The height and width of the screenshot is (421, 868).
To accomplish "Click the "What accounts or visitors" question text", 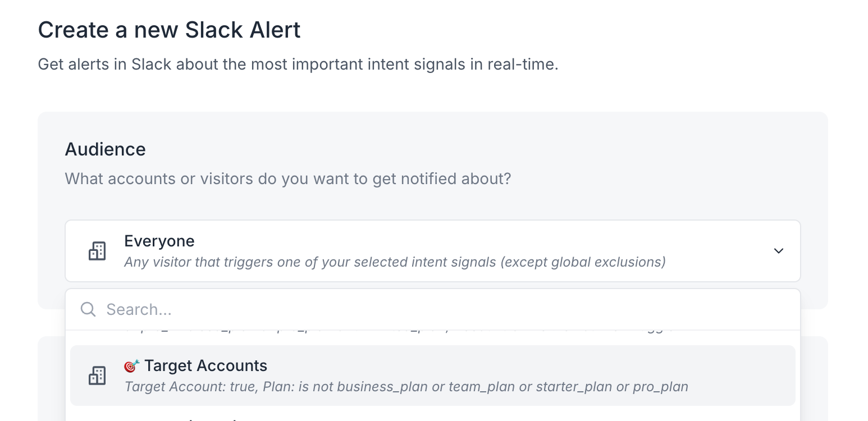I will [288, 179].
